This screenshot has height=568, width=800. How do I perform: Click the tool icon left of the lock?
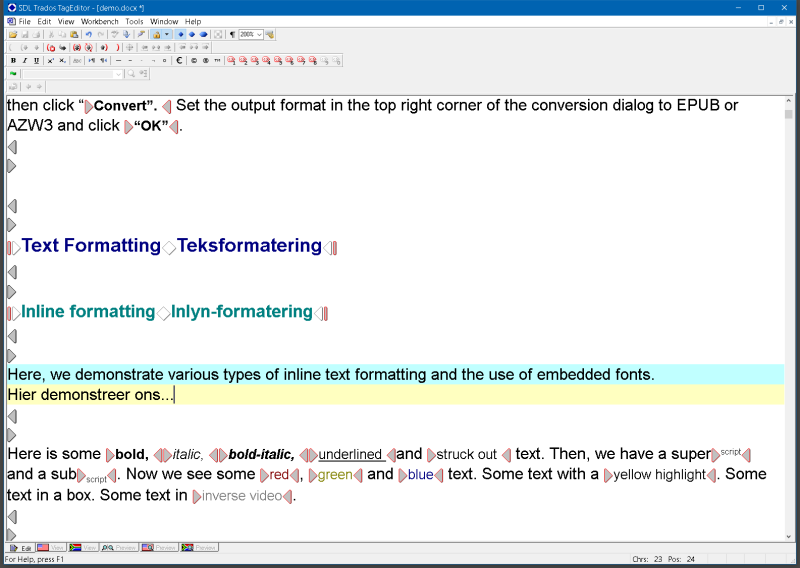141,35
